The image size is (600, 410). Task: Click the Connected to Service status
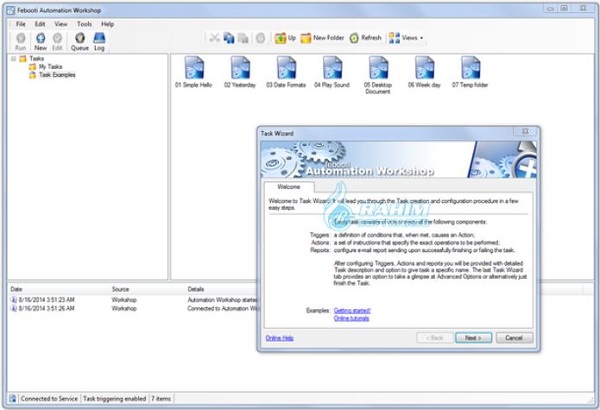(x=49, y=399)
